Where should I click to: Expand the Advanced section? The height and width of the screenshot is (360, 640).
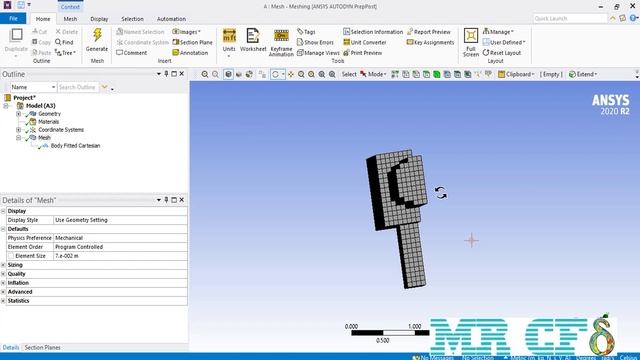(3, 292)
